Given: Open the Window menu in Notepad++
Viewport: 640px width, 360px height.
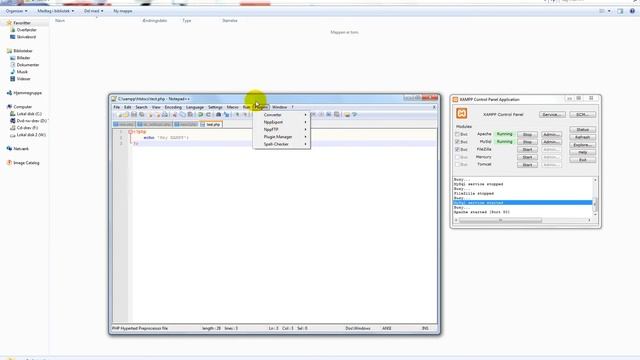Looking at the screenshot, I should [x=280, y=107].
